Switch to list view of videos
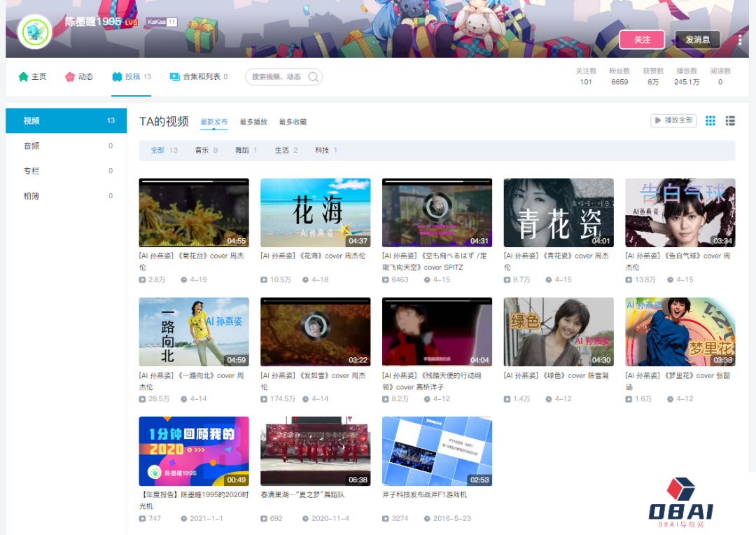The image size is (756, 535). 730,120
